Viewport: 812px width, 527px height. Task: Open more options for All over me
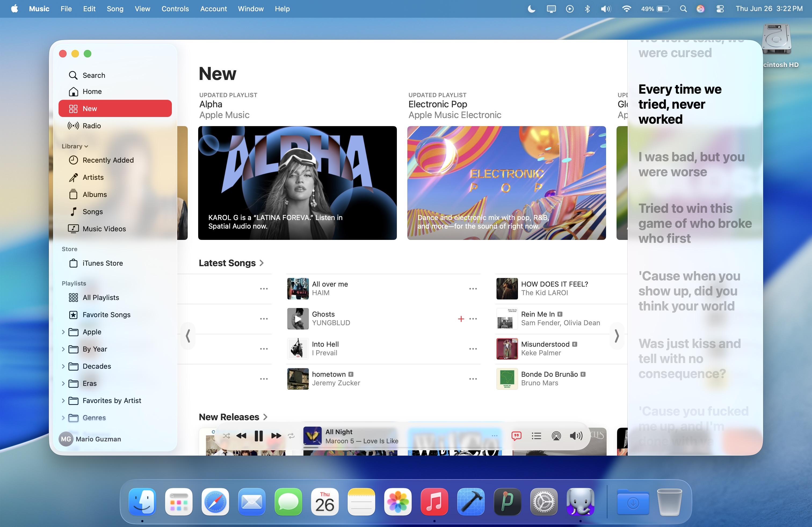pyautogui.click(x=473, y=289)
